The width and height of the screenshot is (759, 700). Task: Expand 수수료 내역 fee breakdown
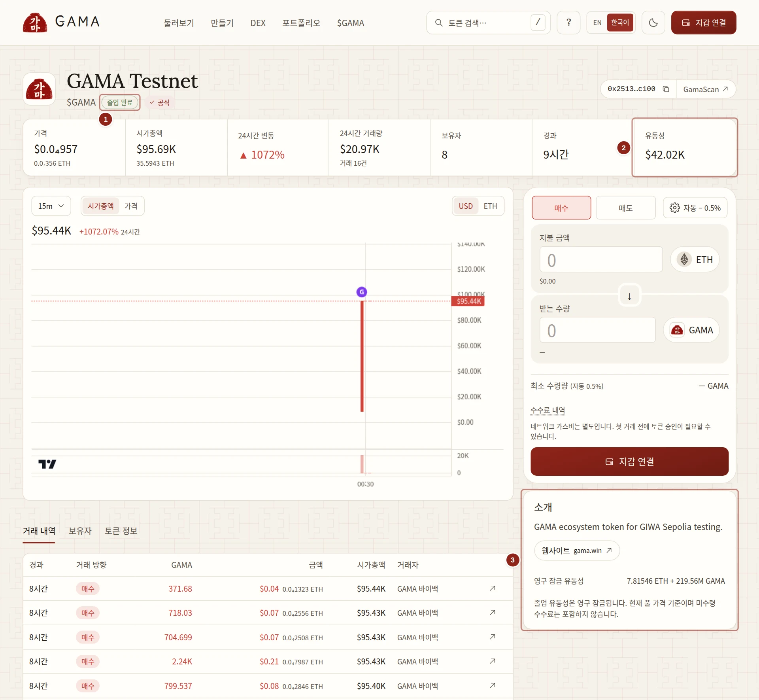tap(548, 410)
